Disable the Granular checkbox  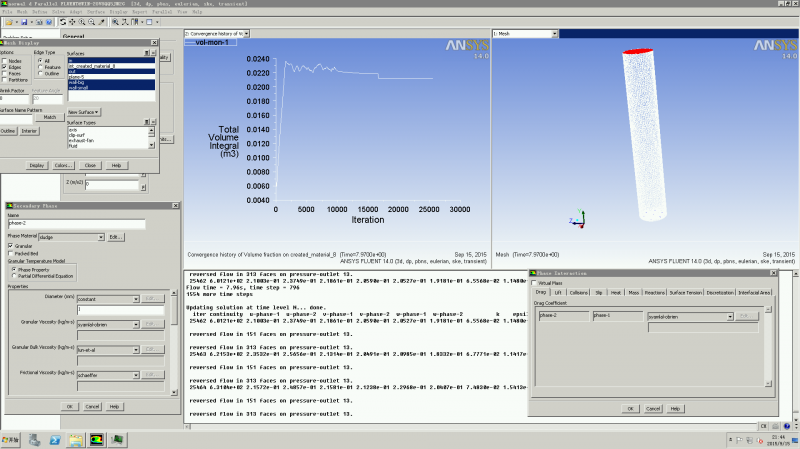click(x=11, y=245)
